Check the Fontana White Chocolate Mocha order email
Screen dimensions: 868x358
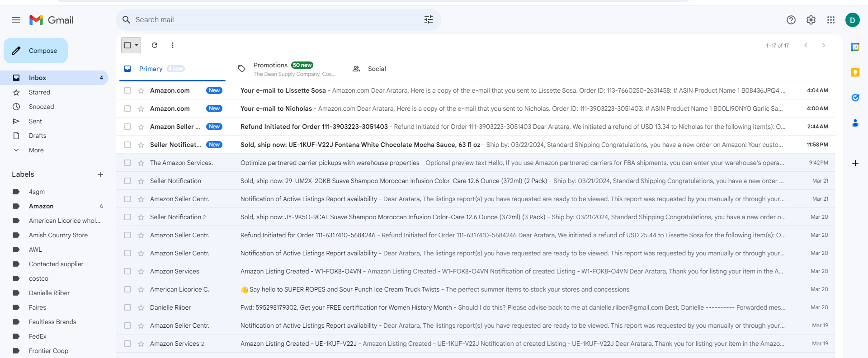(127, 145)
